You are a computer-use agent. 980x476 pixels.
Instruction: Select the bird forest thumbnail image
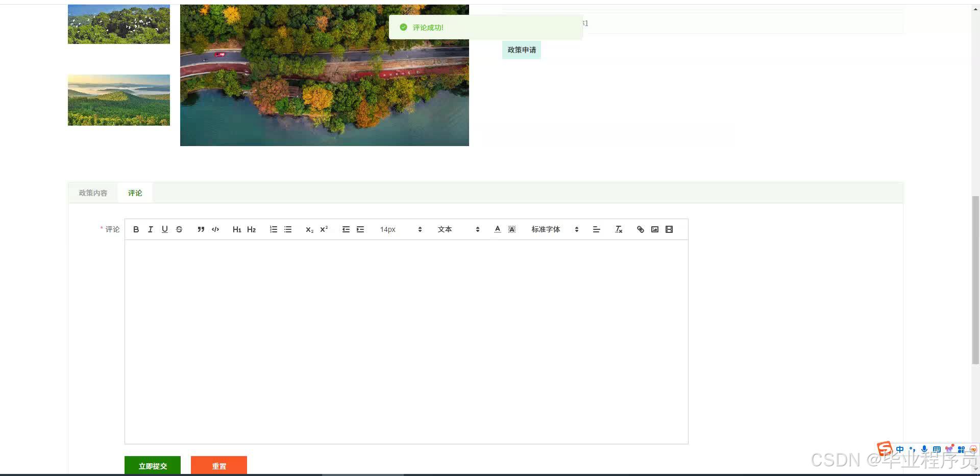[119, 24]
